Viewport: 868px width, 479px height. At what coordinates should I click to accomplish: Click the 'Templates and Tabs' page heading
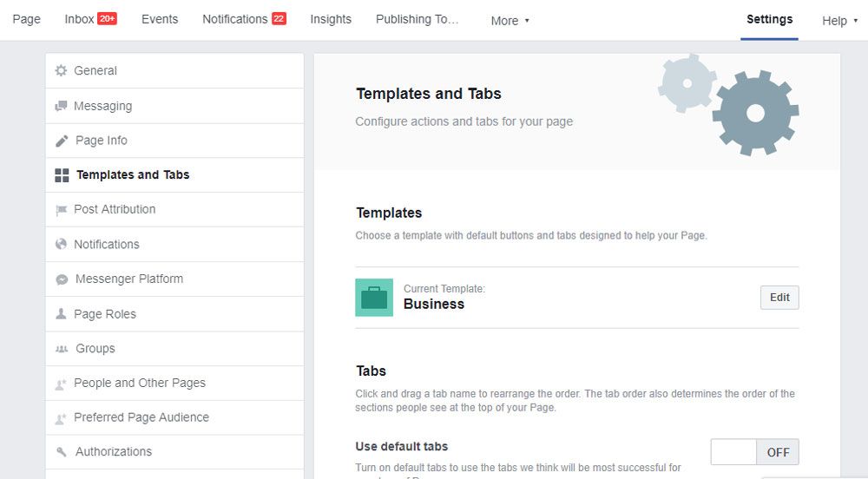[x=429, y=94]
